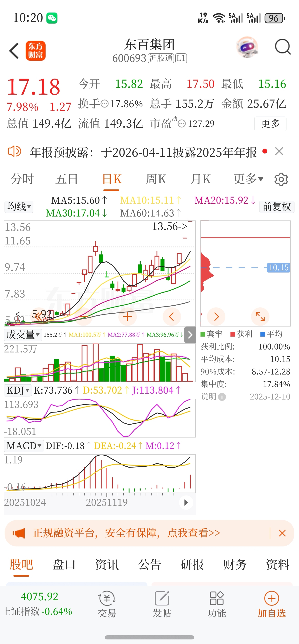Viewport: 299px width, 644px height.
Task: Zoom in chart with plus button
Action: pos(127,317)
